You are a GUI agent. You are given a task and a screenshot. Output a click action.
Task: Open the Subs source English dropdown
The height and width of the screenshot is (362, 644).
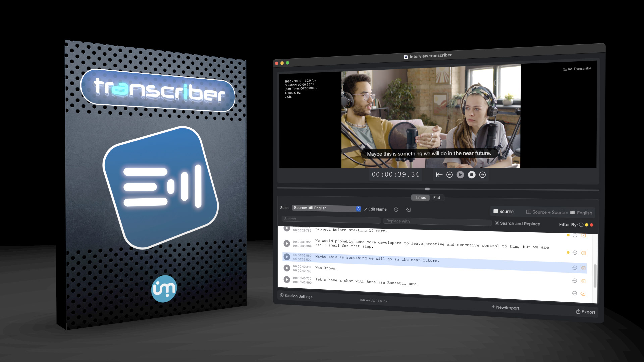[x=326, y=208]
